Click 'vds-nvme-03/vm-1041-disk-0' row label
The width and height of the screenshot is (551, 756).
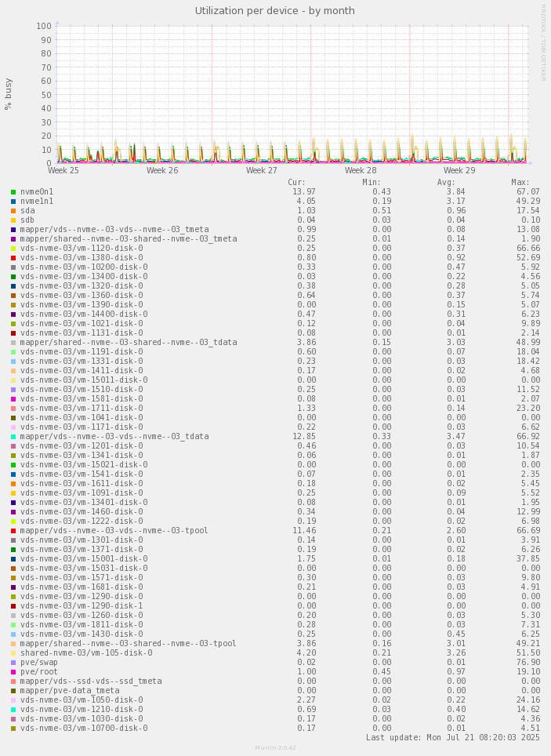coord(82,417)
